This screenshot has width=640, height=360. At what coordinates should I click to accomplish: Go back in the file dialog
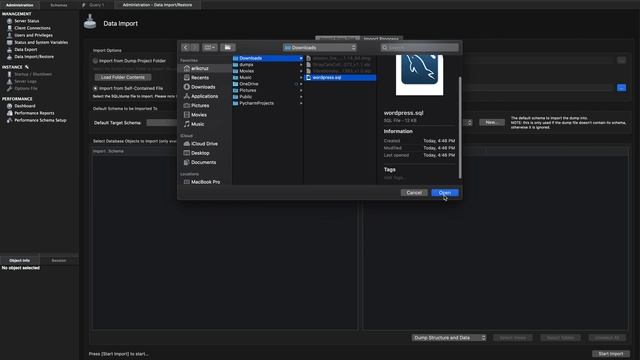click(x=185, y=47)
